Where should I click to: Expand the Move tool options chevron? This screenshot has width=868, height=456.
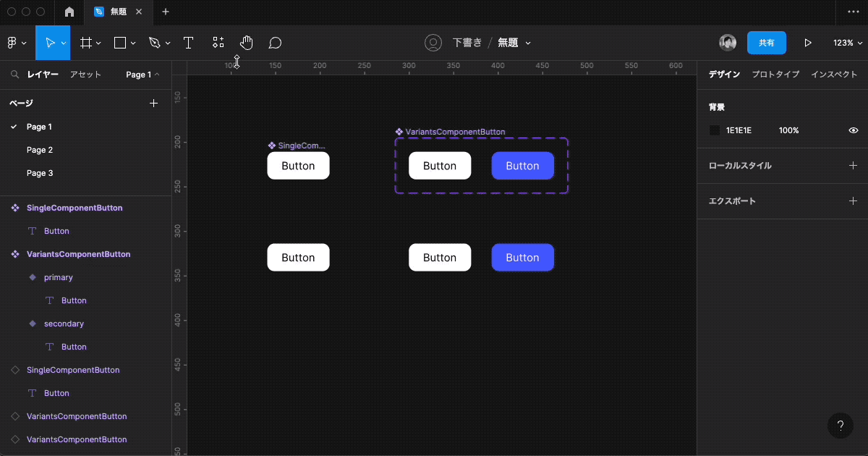[x=64, y=43]
